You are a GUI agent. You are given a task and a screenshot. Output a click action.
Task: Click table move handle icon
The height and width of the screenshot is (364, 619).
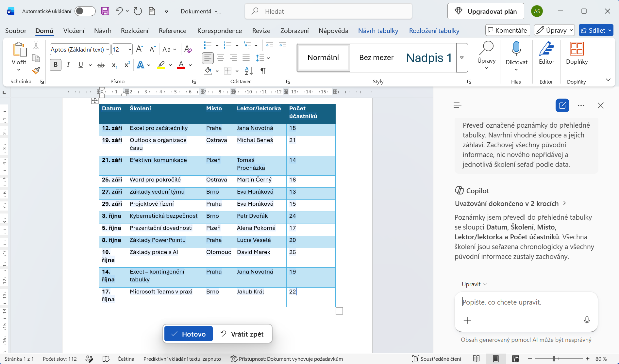point(95,101)
